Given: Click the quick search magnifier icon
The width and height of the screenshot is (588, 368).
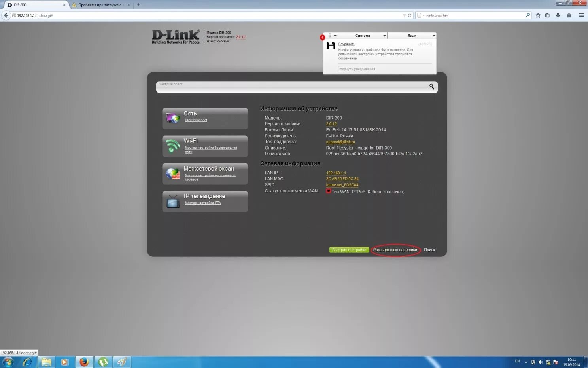Looking at the screenshot, I should [432, 87].
